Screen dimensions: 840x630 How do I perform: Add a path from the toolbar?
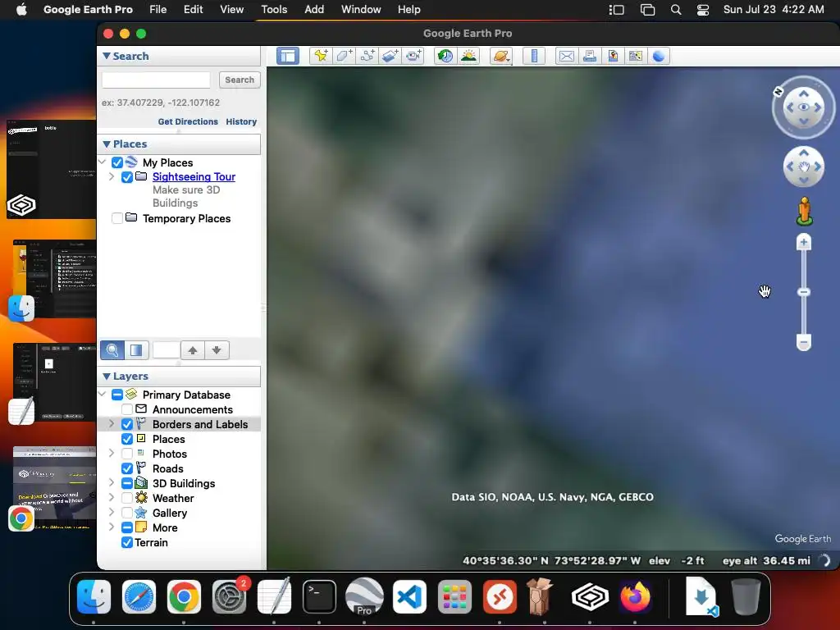click(367, 56)
